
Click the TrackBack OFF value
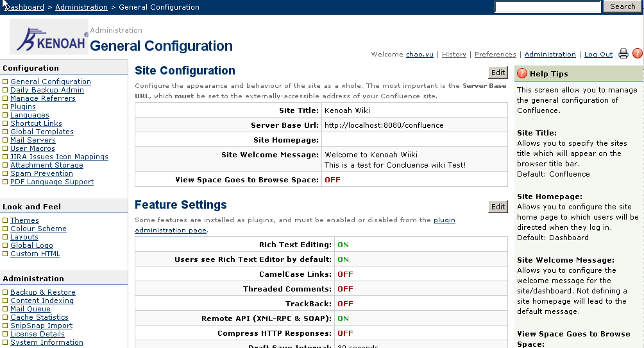click(x=345, y=304)
